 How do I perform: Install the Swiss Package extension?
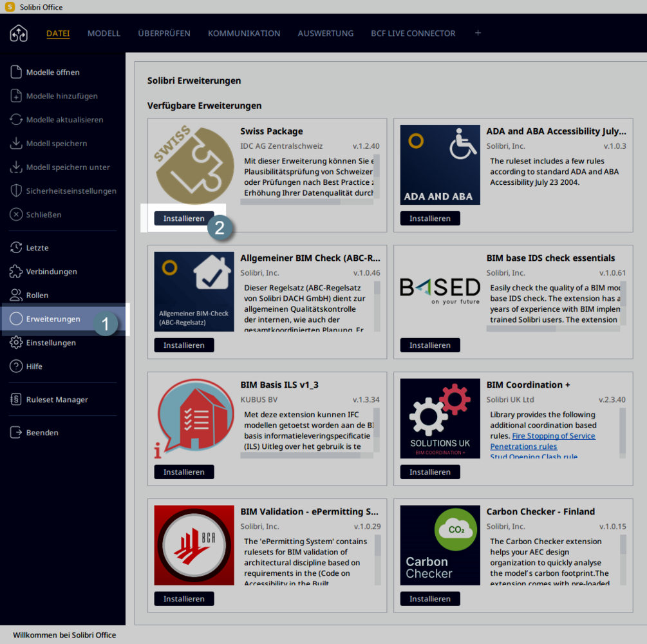[184, 218]
